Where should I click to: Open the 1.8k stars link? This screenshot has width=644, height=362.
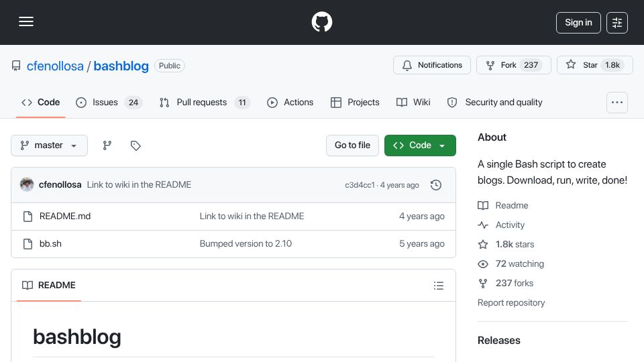[506, 244]
